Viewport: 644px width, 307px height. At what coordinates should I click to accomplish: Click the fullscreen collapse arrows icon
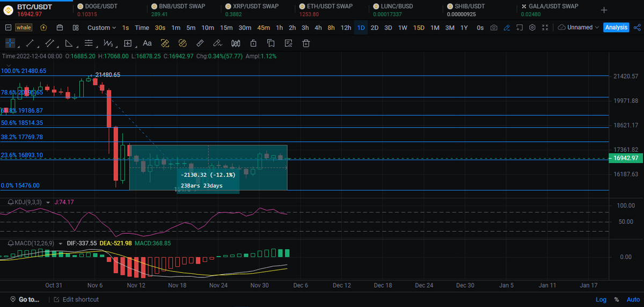[545, 27]
